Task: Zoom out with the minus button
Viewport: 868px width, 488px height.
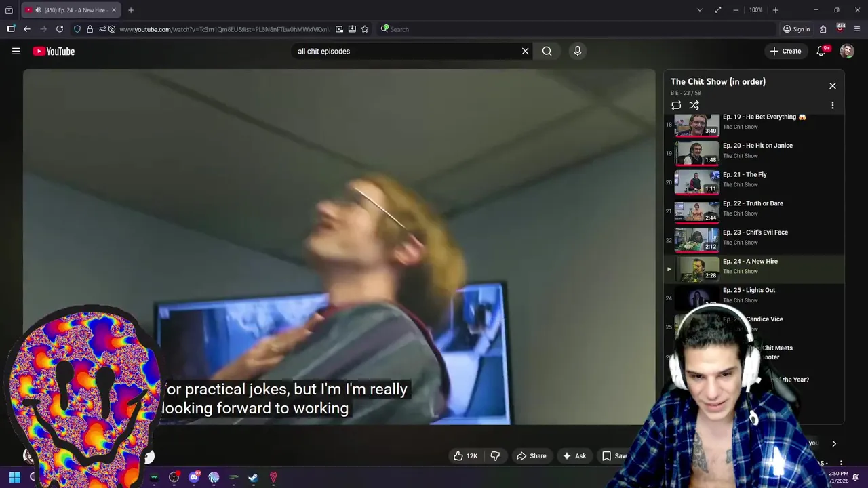Action: (736, 10)
